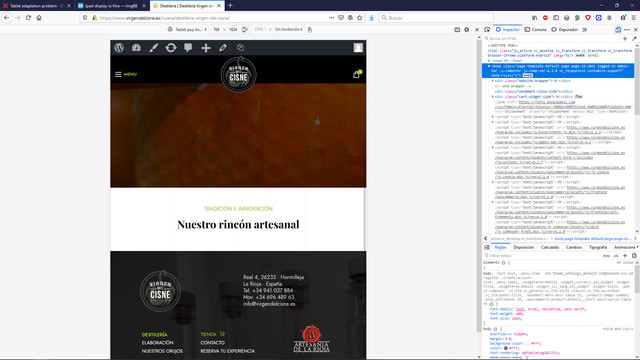Click the white background-color swatch
This screenshot has width=640, height=360.
tap(528, 343)
